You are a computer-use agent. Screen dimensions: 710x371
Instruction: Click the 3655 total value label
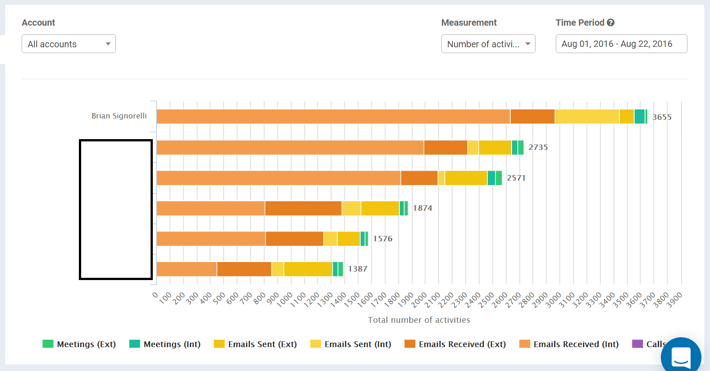pos(662,117)
